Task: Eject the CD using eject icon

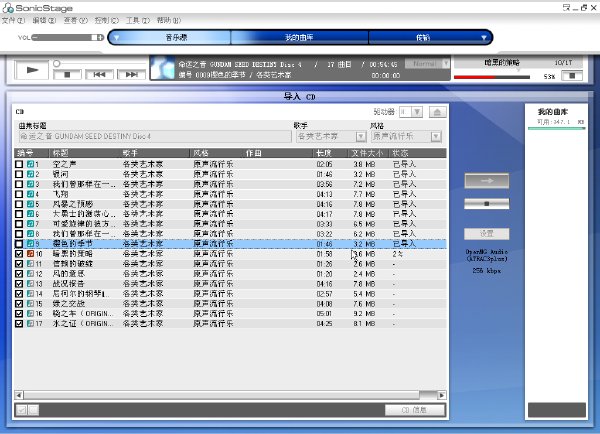Action: [437, 112]
